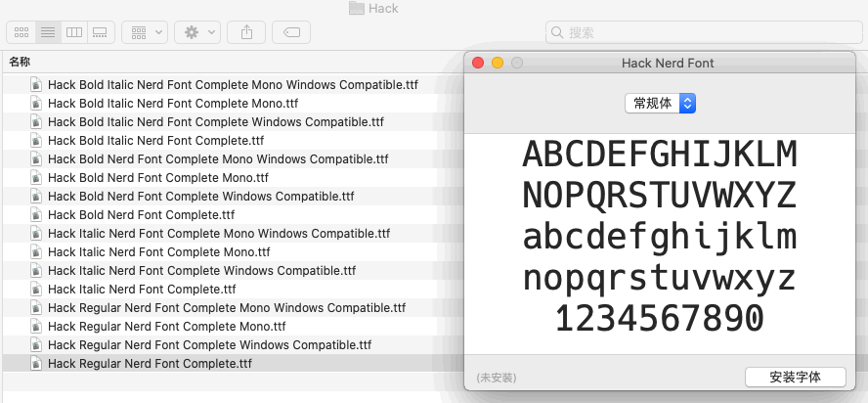The height and width of the screenshot is (403, 868).
Task: Switch Finder to gallery view
Action: (101, 32)
